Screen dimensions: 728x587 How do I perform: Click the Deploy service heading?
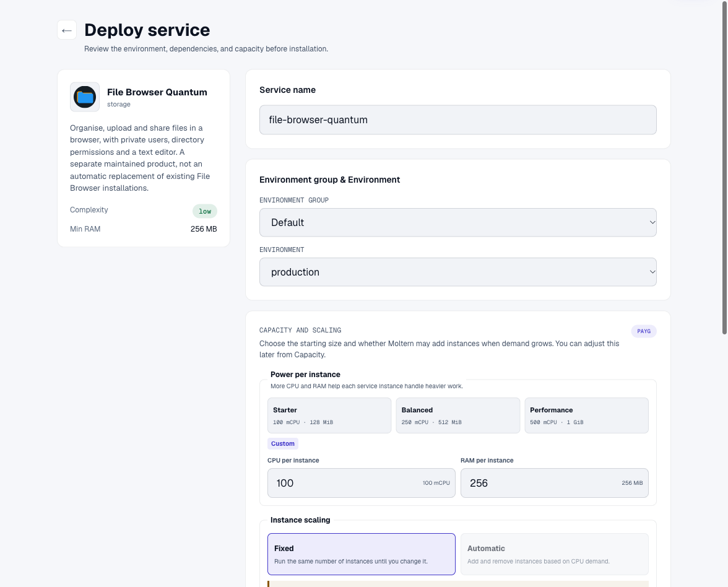coord(147,30)
